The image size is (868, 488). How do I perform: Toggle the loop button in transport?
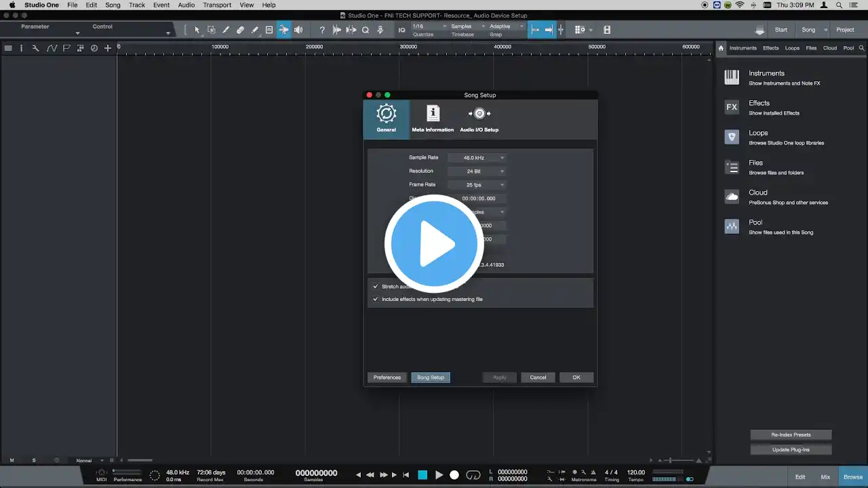tap(473, 475)
